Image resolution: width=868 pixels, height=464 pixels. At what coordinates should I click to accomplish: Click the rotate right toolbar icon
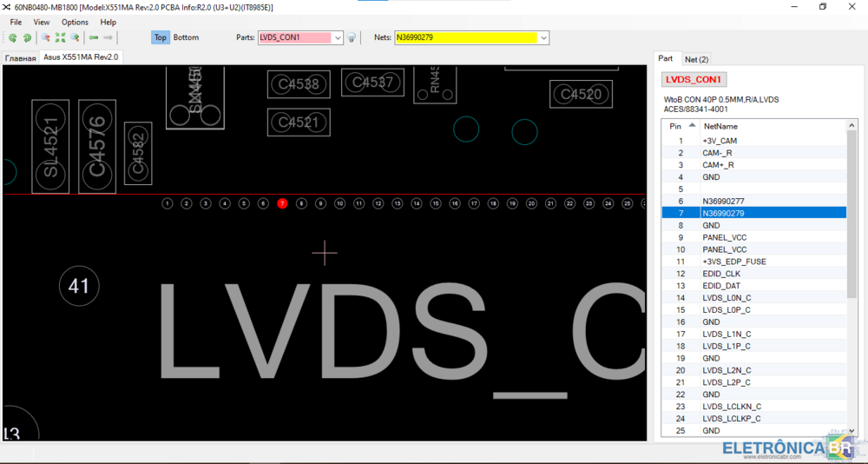point(27,38)
